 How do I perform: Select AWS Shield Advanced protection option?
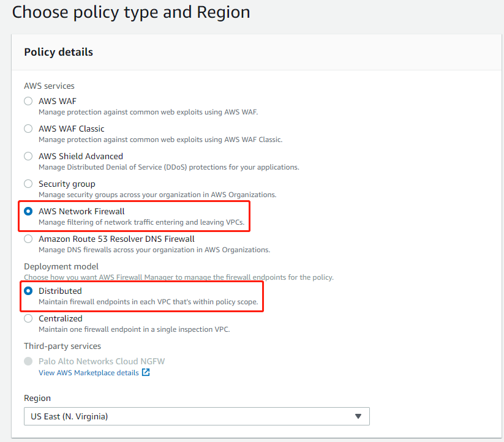pos(28,156)
